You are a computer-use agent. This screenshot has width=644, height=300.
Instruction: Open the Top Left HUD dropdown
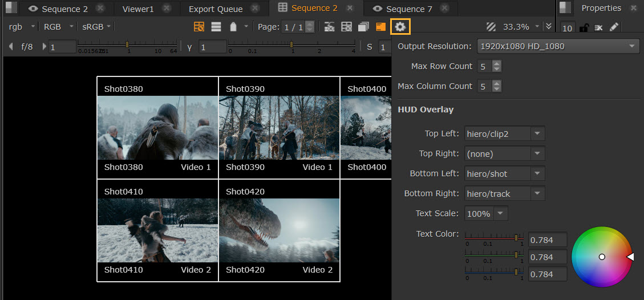click(505, 133)
